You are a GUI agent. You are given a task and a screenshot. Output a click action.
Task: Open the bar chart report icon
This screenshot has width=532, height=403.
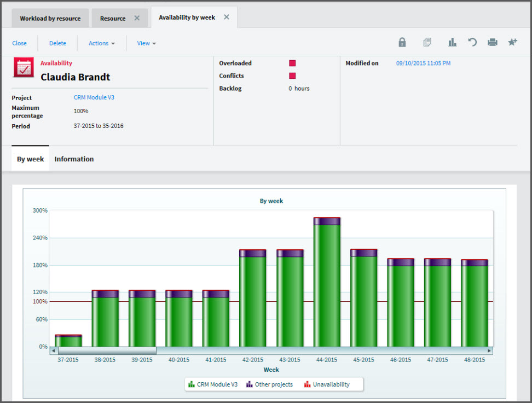tap(452, 42)
